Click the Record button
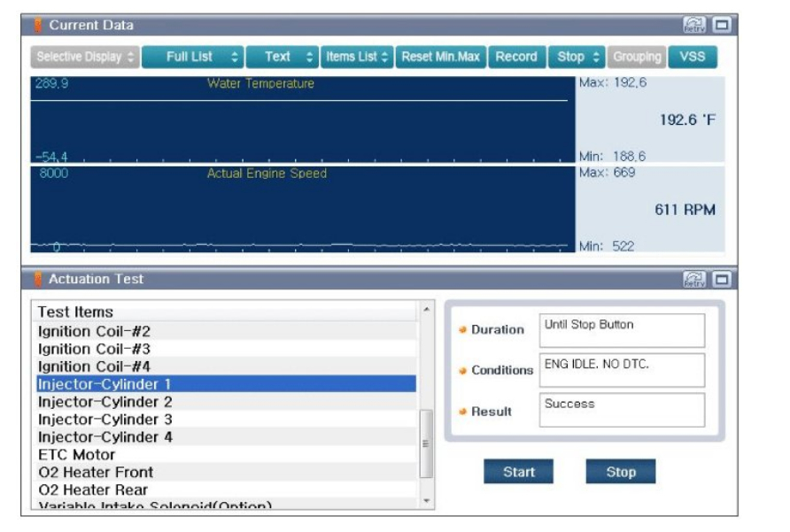 (516, 57)
